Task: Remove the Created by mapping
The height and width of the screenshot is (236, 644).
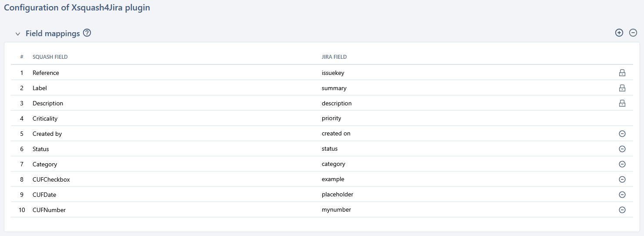Action: coord(622,134)
